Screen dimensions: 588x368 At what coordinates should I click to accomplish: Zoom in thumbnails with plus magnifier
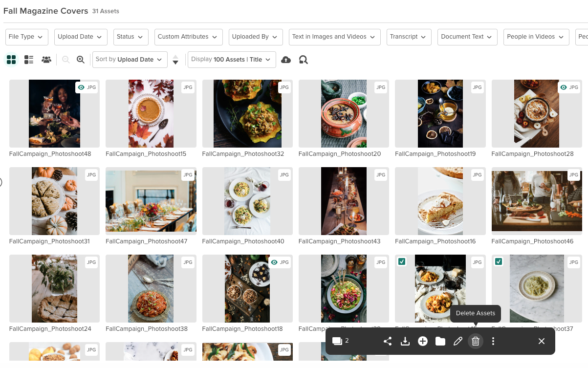81,60
